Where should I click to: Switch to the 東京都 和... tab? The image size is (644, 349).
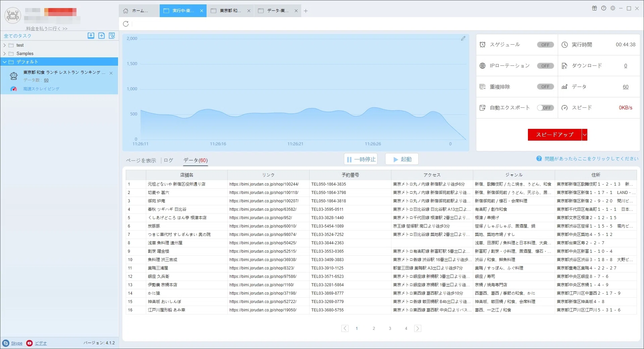(x=230, y=11)
